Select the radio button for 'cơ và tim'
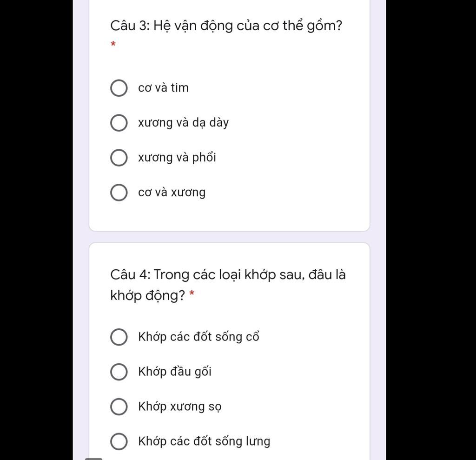The image size is (476, 460). [x=119, y=88]
